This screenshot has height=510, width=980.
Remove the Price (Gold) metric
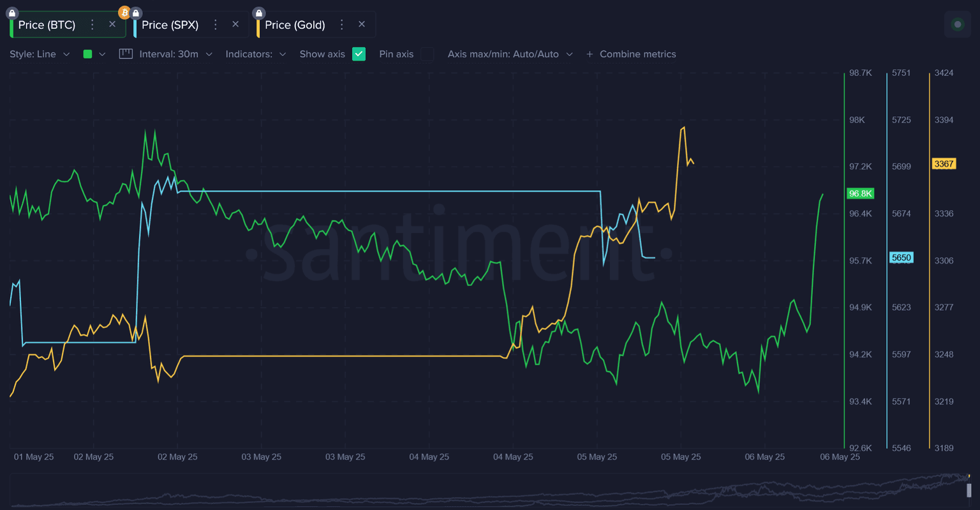[362, 24]
